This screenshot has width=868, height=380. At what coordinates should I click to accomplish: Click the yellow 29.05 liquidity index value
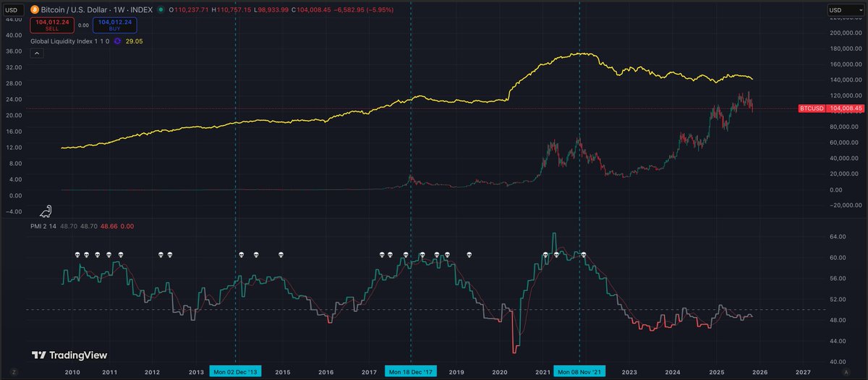click(x=134, y=41)
